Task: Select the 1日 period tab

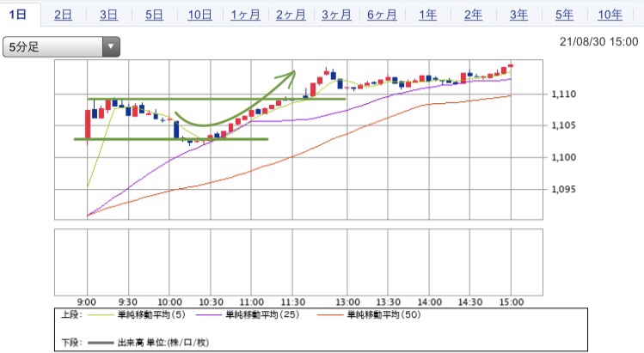Action: (x=18, y=15)
